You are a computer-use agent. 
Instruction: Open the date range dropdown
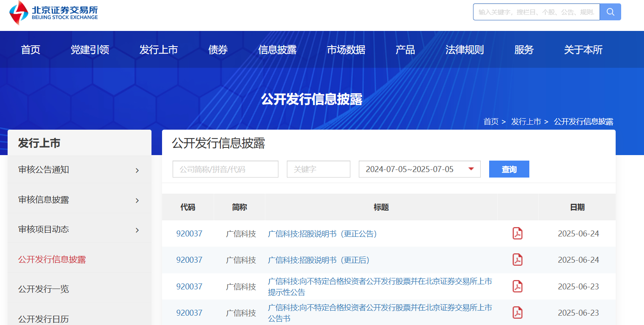pos(419,169)
